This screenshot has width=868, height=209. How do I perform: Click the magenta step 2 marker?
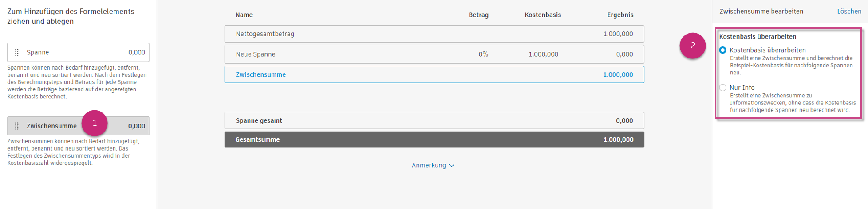pos(692,46)
